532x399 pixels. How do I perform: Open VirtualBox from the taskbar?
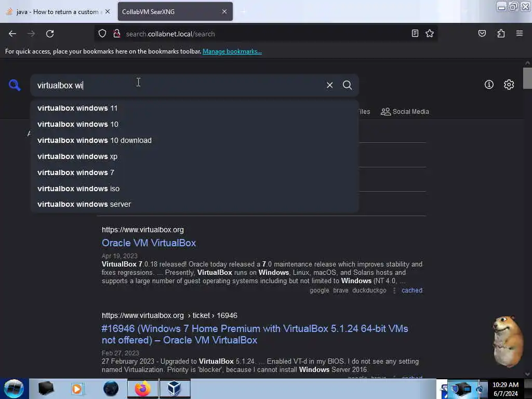click(175, 389)
